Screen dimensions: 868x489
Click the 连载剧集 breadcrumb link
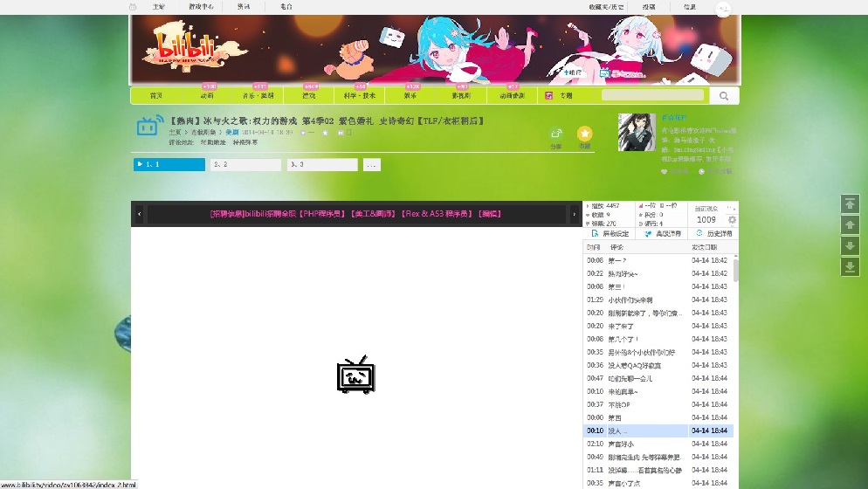coord(203,133)
